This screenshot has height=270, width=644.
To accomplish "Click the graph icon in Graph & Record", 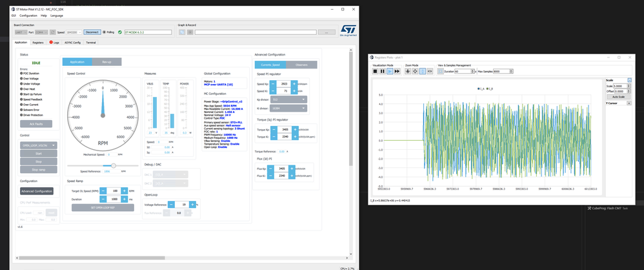I will [182, 32].
